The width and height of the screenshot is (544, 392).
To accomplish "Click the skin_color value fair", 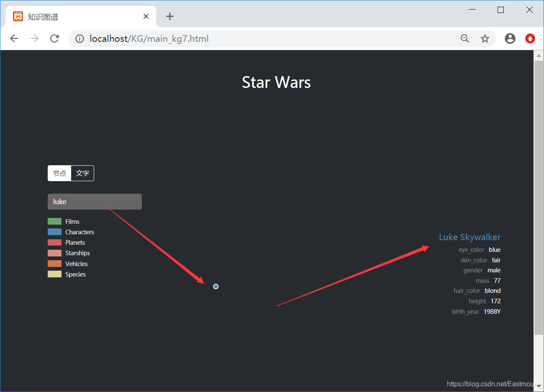I will (496, 260).
